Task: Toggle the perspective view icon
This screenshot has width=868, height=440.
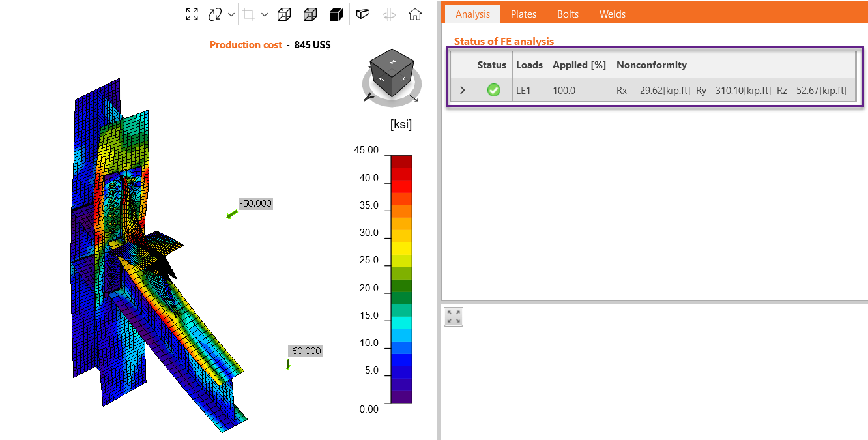Action: coord(363,14)
